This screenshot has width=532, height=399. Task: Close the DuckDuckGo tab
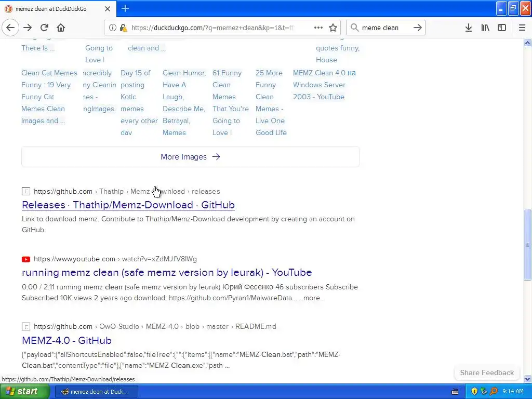(x=108, y=9)
